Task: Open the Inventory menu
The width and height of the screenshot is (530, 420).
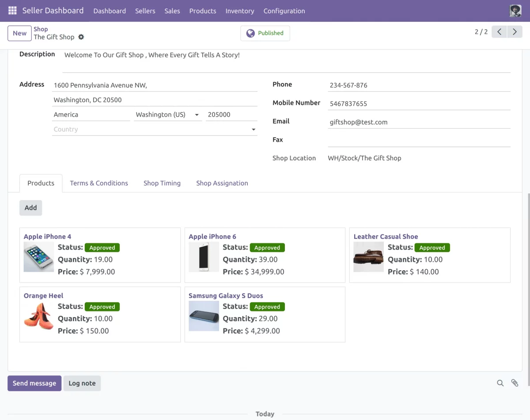Action: pyautogui.click(x=239, y=11)
